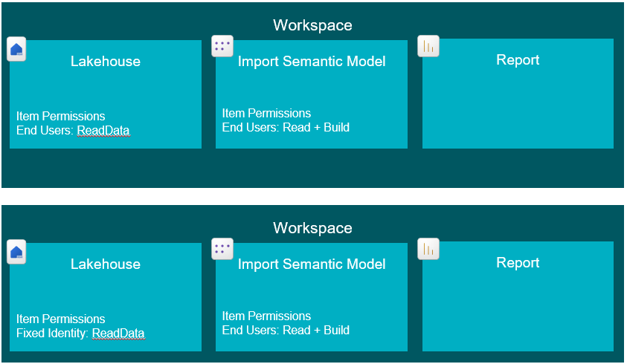Click 'End Users: Read + Build' in the bottom workspace
The width and height of the screenshot is (627, 364).
tap(286, 330)
